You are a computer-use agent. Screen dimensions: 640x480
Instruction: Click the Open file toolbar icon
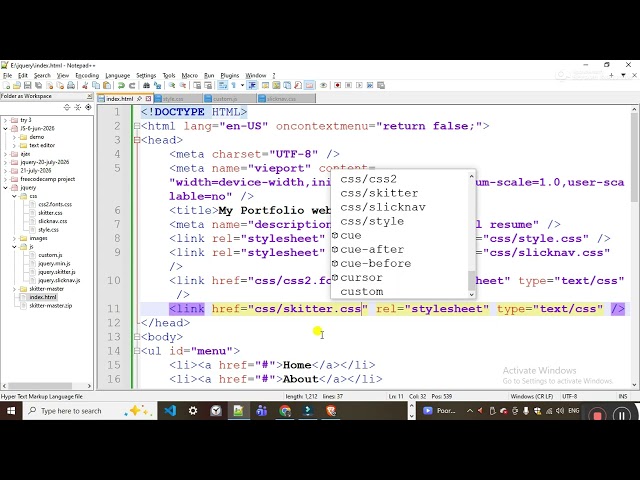click(x=17, y=85)
